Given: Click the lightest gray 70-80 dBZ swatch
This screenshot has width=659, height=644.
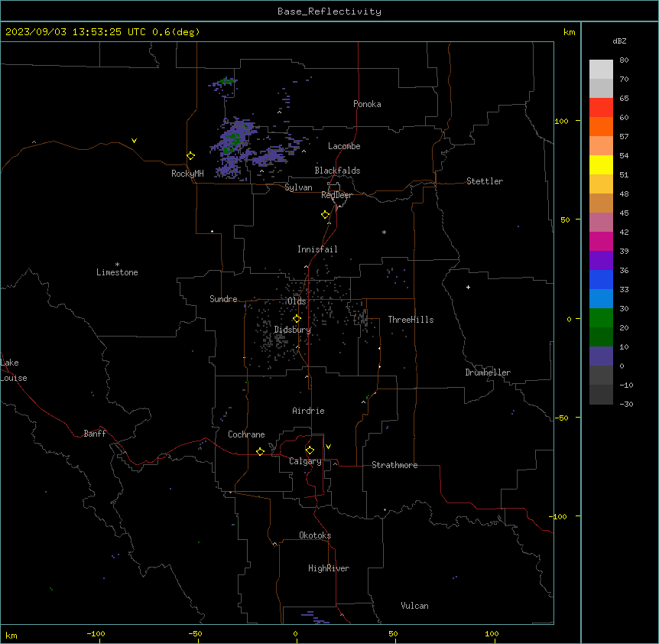Looking at the screenshot, I should click(601, 70).
